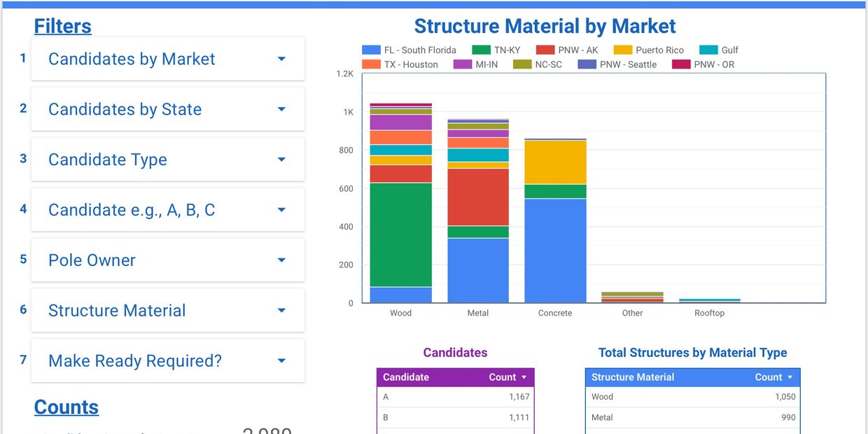Click the TX - Houston legend color icon

coord(371,64)
